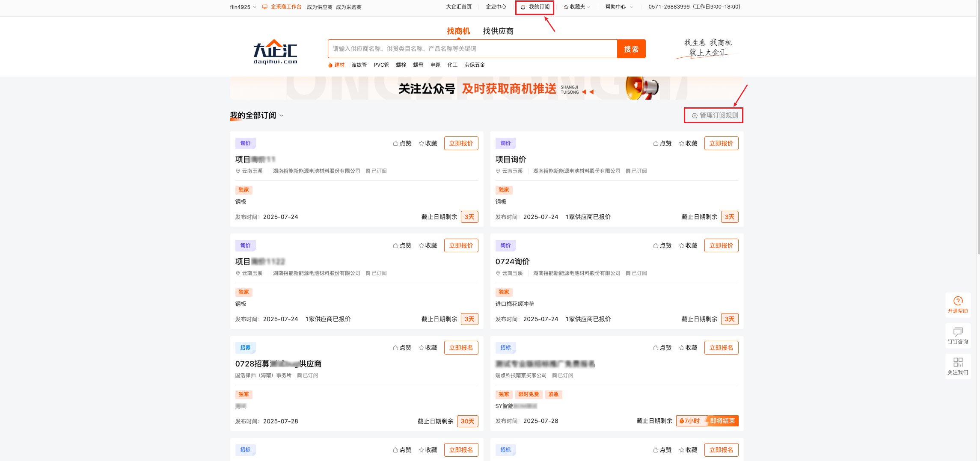Click the thumbs-up 点赞 icon on 0724询价
The image size is (980, 461).
(x=662, y=245)
